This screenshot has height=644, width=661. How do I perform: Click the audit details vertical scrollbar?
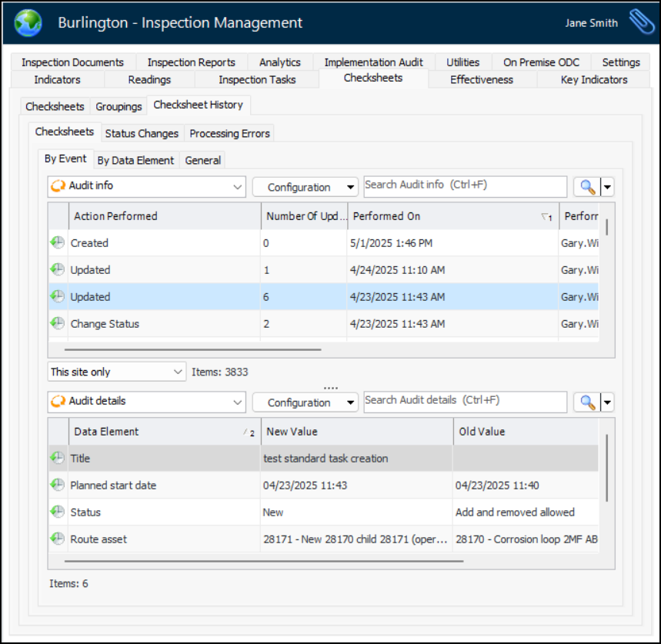pos(607,467)
